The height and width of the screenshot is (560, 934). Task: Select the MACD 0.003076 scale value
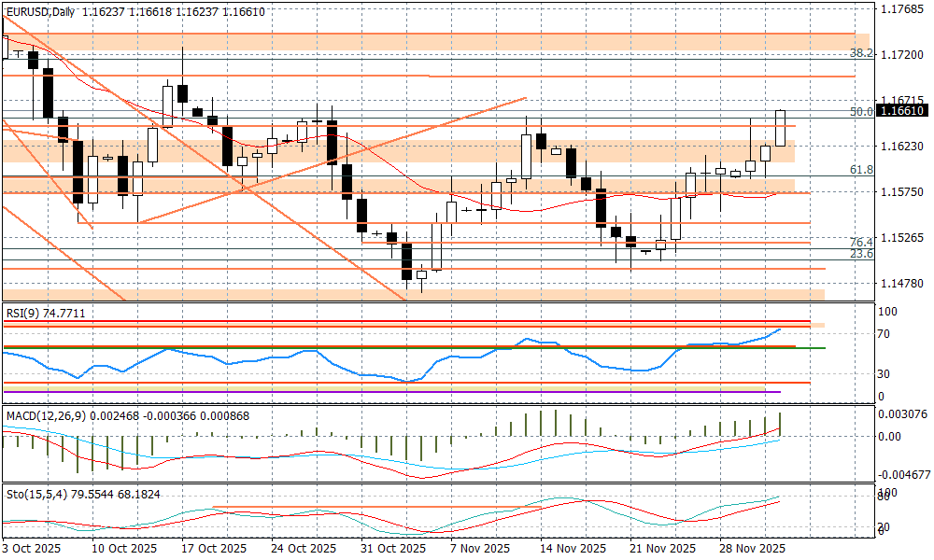903,413
